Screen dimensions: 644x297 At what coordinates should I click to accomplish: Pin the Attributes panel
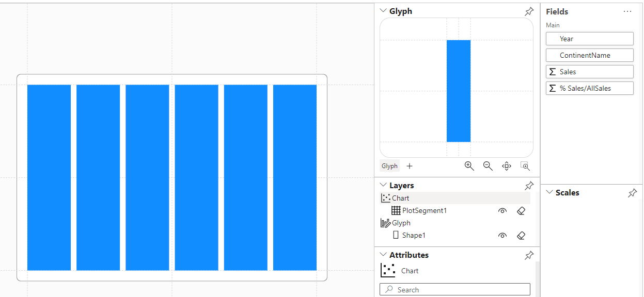click(529, 255)
